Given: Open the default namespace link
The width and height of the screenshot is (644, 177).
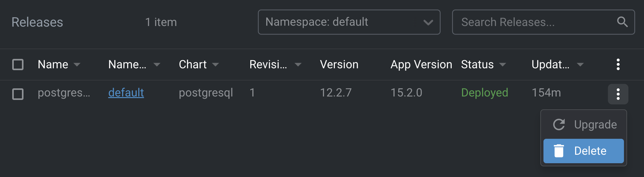Looking at the screenshot, I should (x=126, y=93).
